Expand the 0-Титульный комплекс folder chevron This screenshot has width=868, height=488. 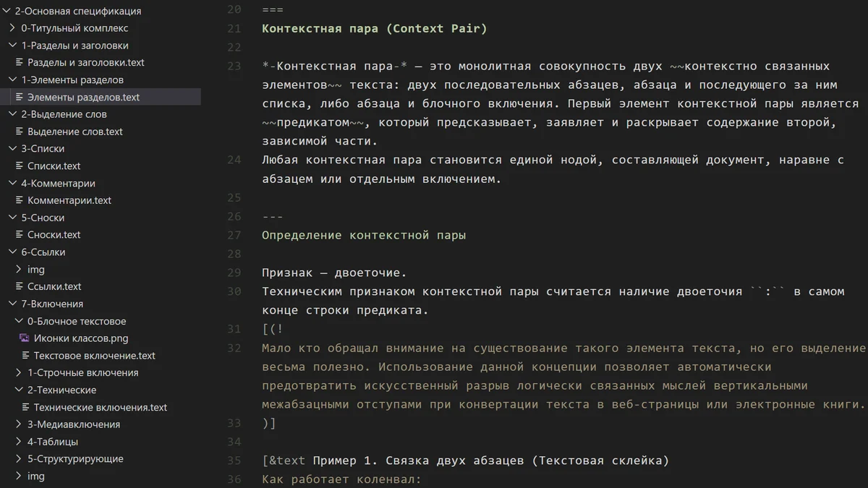13,28
